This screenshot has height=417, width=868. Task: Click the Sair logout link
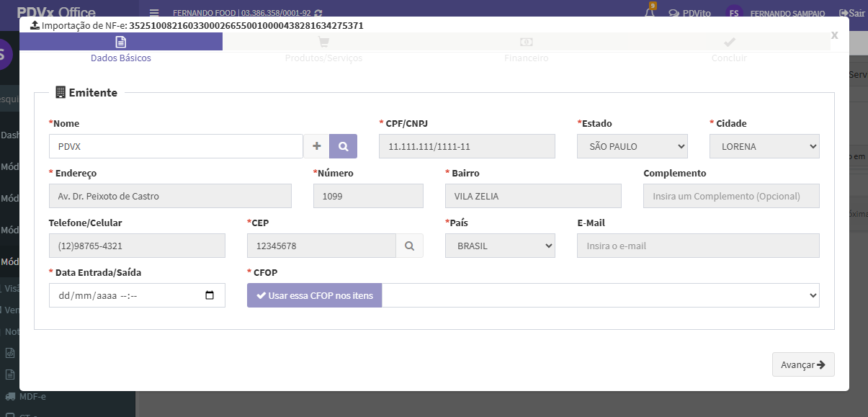pyautogui.click(x=852, y=13)
